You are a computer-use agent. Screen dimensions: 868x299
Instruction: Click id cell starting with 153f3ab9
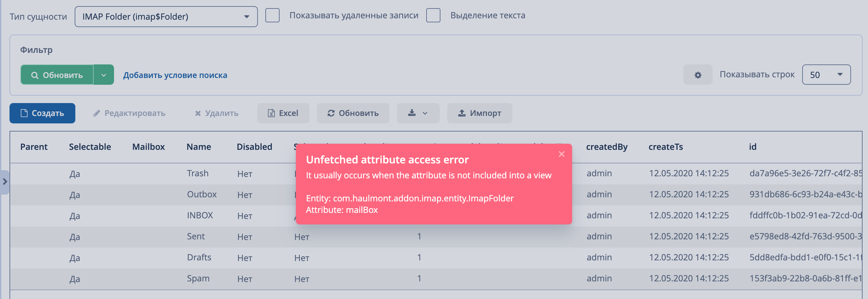[806, 278]
